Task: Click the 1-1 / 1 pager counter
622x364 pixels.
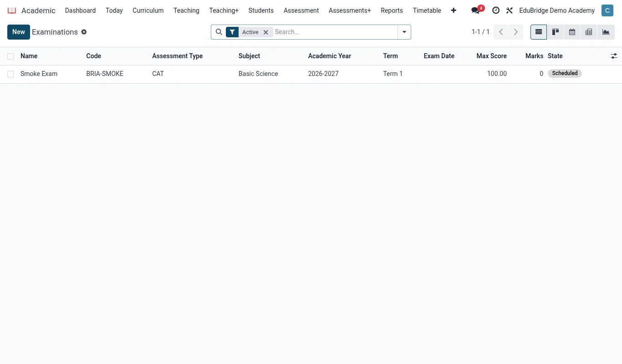Action: pos(480,32)
